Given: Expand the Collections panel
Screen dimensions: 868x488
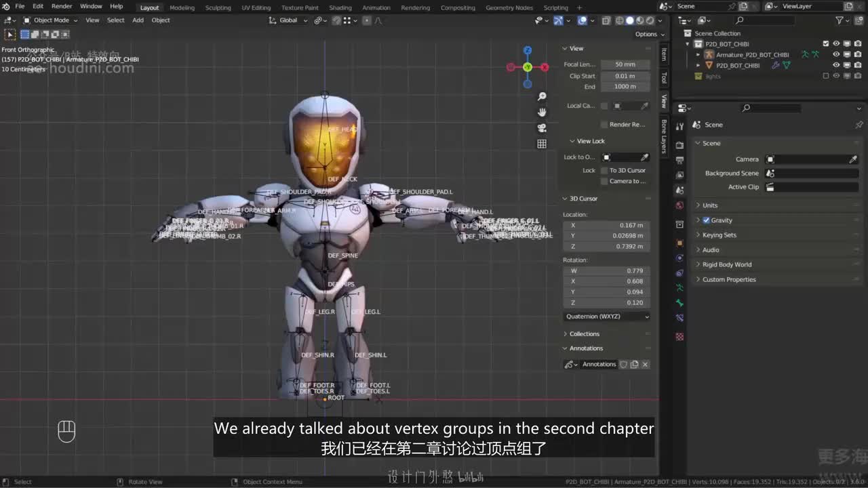Looking at the screenshot, I should [x=565, y=334].
